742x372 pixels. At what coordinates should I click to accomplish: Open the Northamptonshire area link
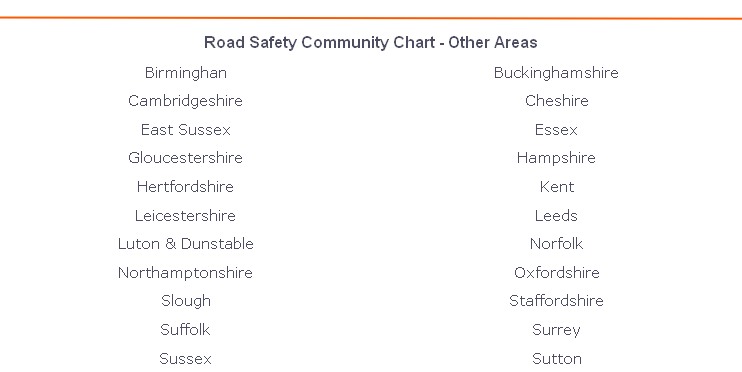pos(185,273)
